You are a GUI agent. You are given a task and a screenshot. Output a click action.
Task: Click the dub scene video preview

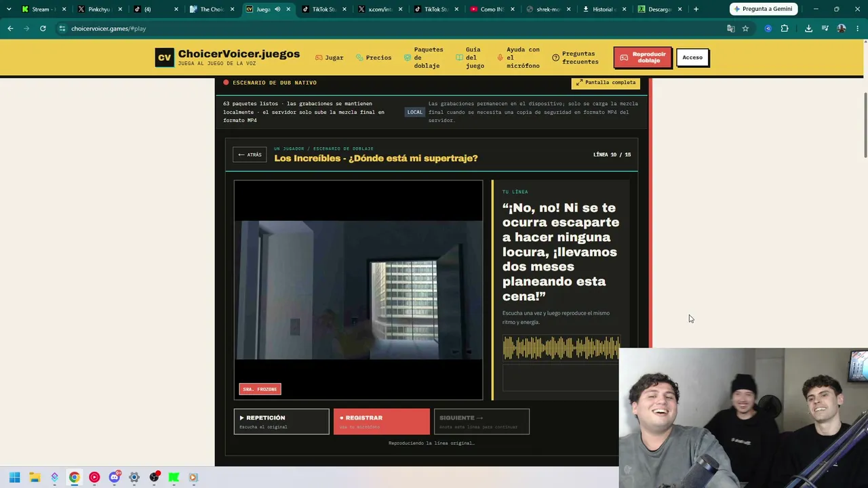tap(359, 290)
